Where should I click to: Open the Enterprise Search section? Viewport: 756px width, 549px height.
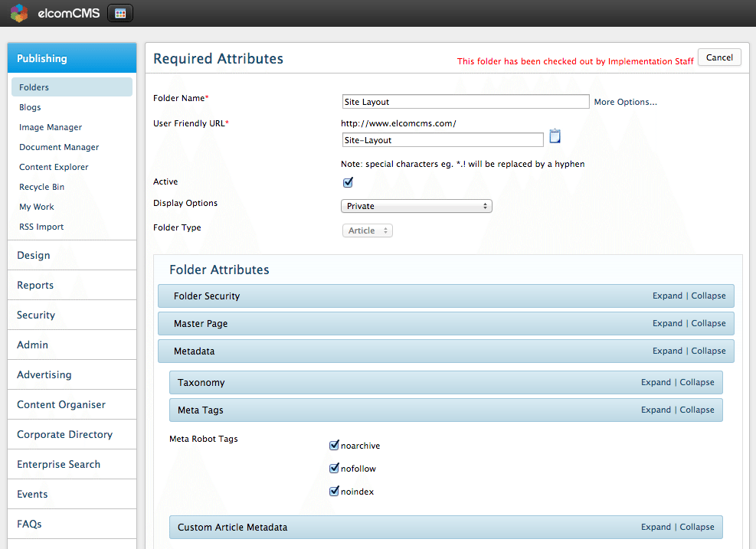[58, 464]
